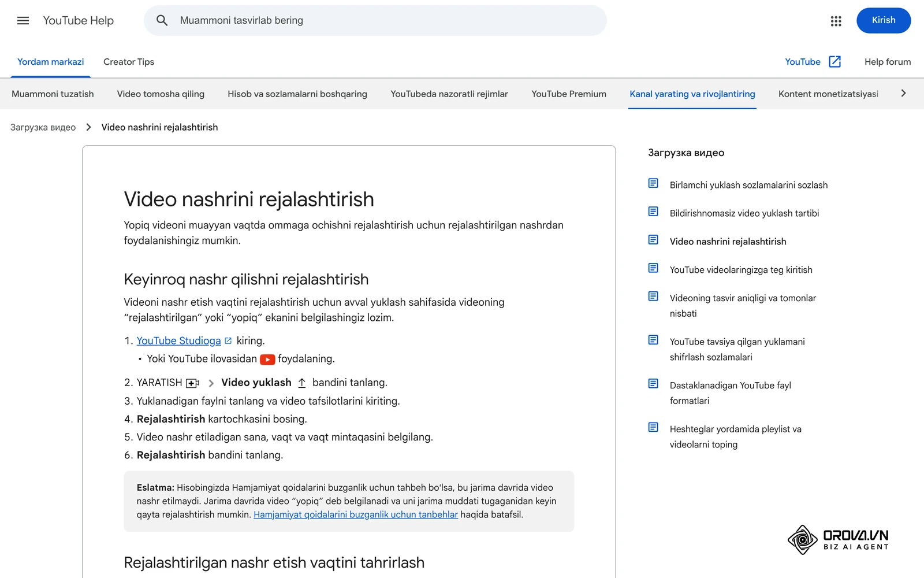Screen dimensions: 924x578
Task: Open the YouTube Premium category
Action: tap(569, 94)
